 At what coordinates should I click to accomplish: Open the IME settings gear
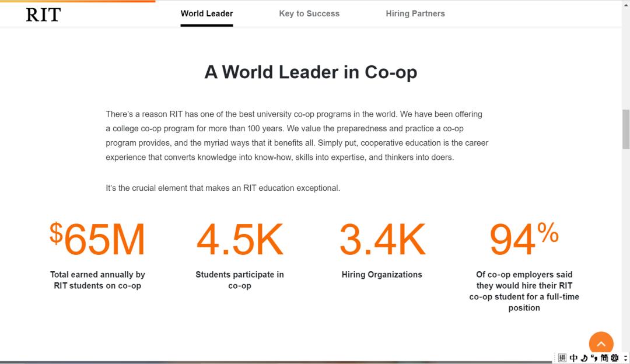pos(615,358)
